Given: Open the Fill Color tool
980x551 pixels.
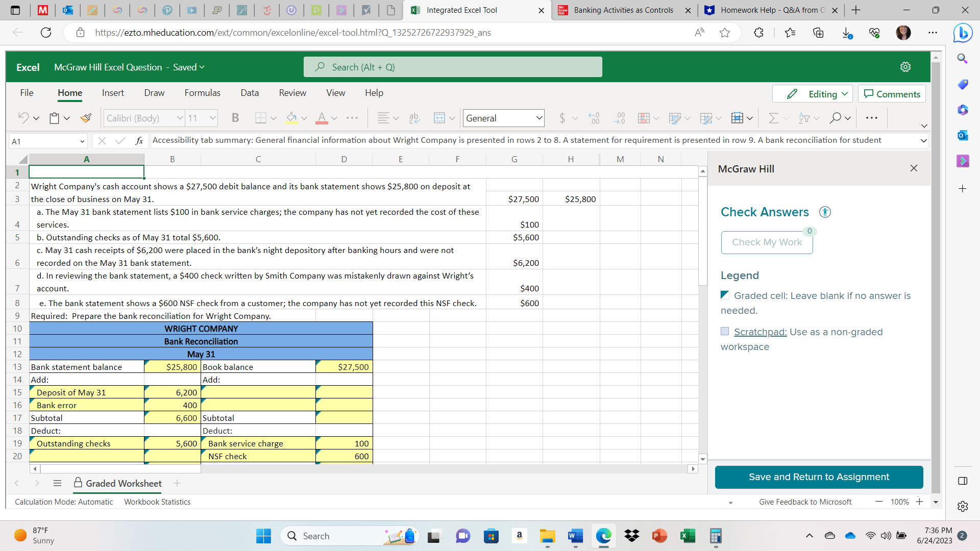Looking at the screenshot, I should tap(291, 118).
